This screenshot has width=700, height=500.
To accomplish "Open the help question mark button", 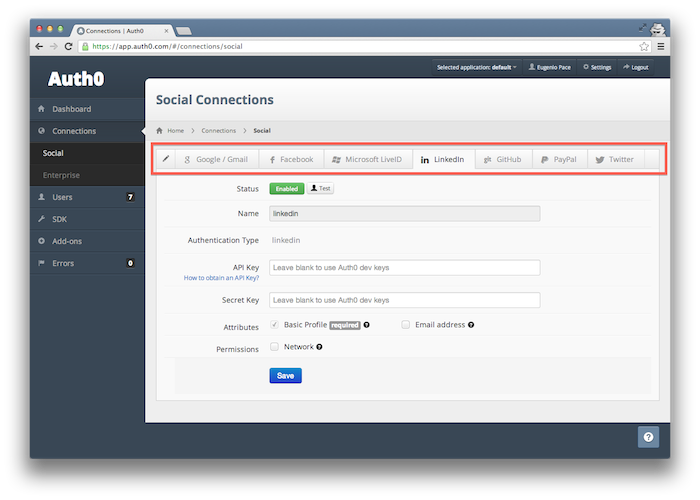I will tap(648, 437).
